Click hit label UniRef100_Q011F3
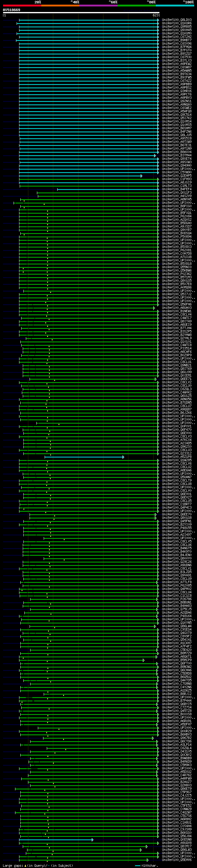 (x=176, y=192)
